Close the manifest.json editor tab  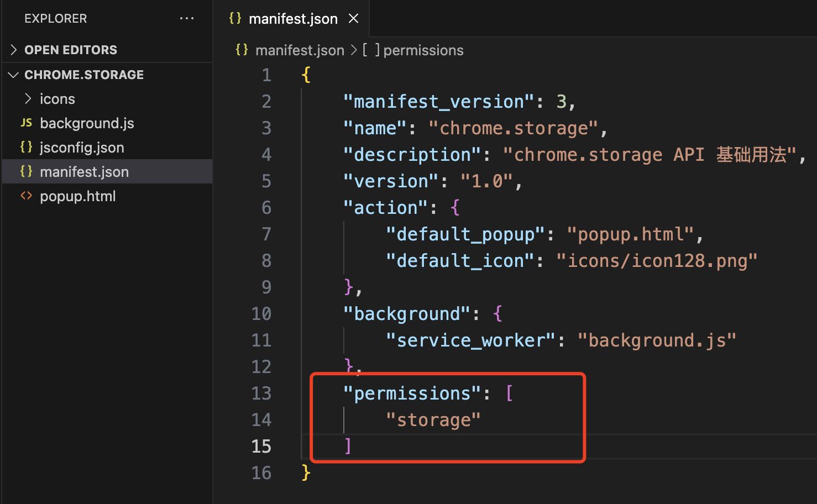click(x=354, y=19)
